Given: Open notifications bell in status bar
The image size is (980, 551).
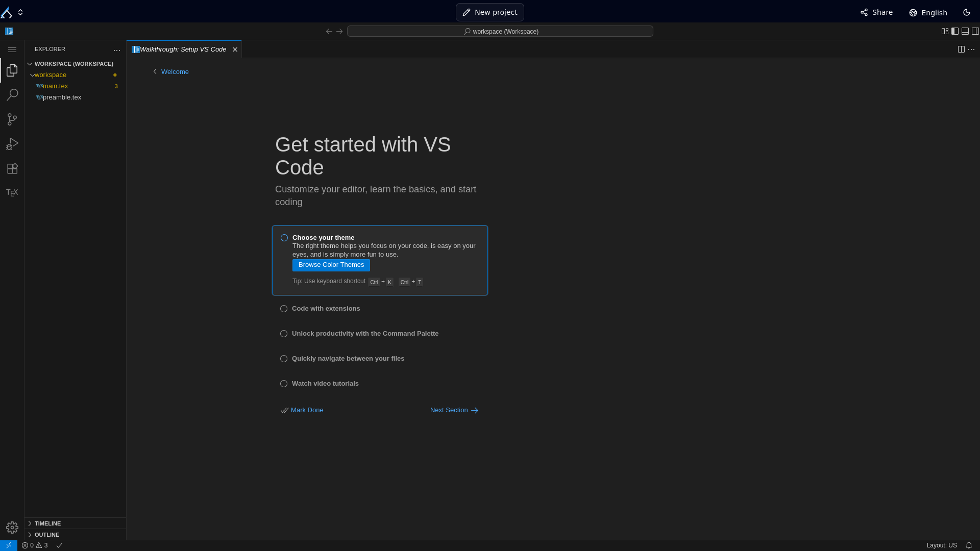Looking at the screenshot, I should [969, 545].
